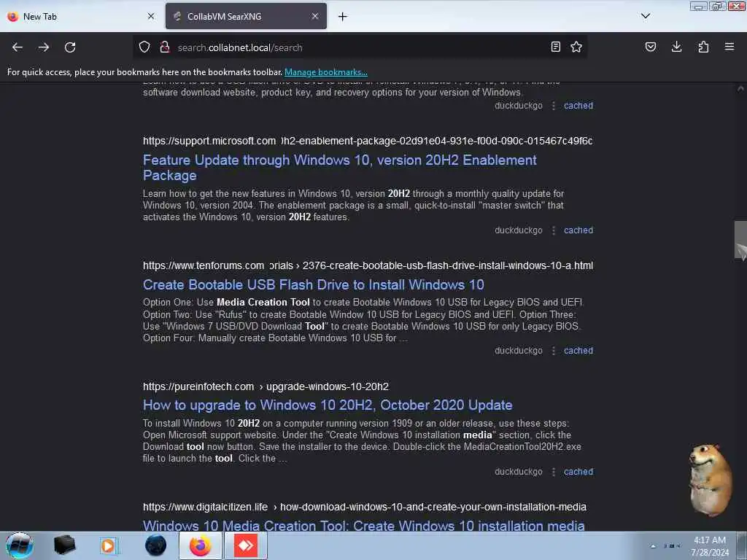Click the pureinfotech.com result URL
The image size is (747, 560).
coord(266,386)
